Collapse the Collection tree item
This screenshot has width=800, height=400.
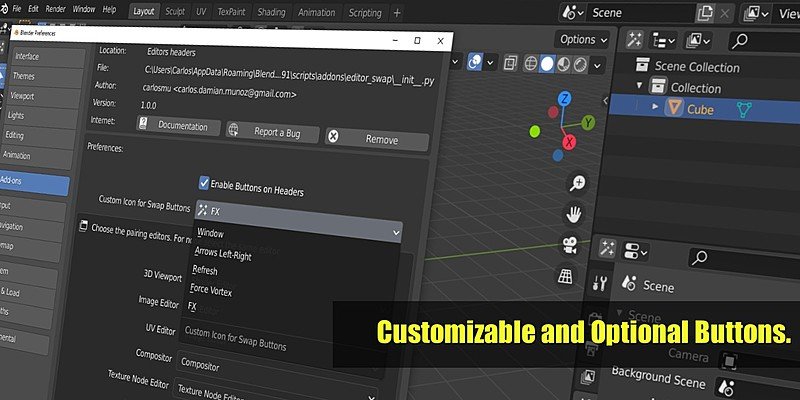(639, 85)
